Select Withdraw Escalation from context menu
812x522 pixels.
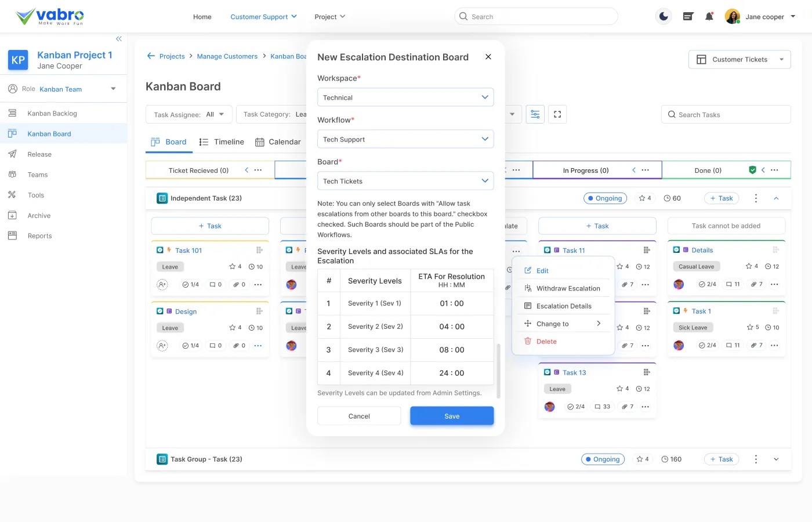click(568, 288)
